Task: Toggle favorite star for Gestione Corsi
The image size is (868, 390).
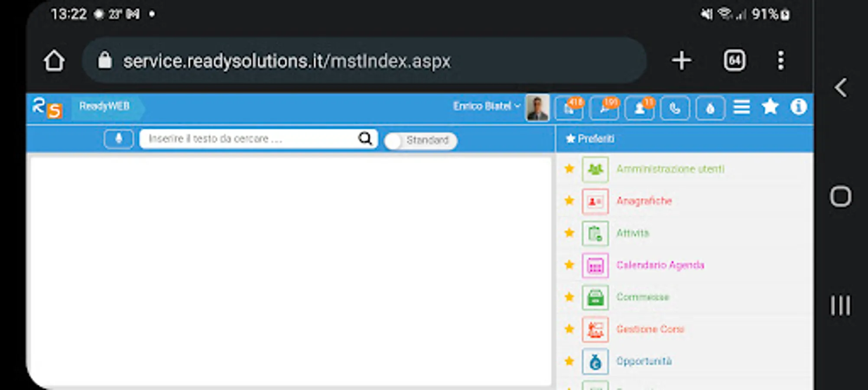Action: 569,329
